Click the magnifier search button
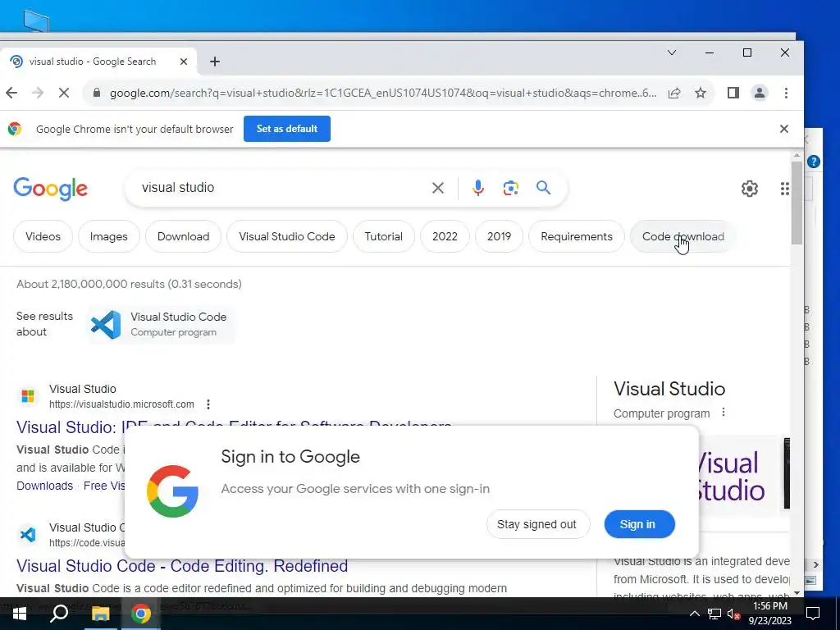The height and width of the screenshot is (630, 840). point(543,188)
